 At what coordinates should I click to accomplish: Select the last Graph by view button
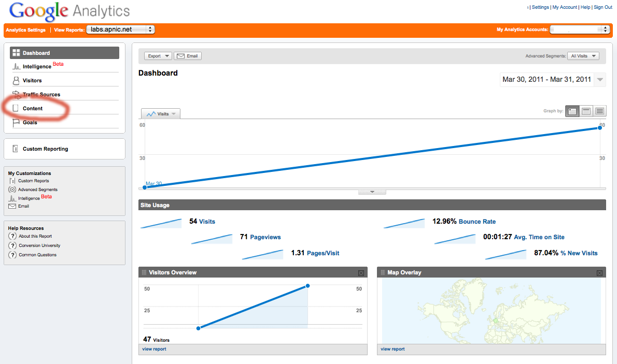pos(600,111)
